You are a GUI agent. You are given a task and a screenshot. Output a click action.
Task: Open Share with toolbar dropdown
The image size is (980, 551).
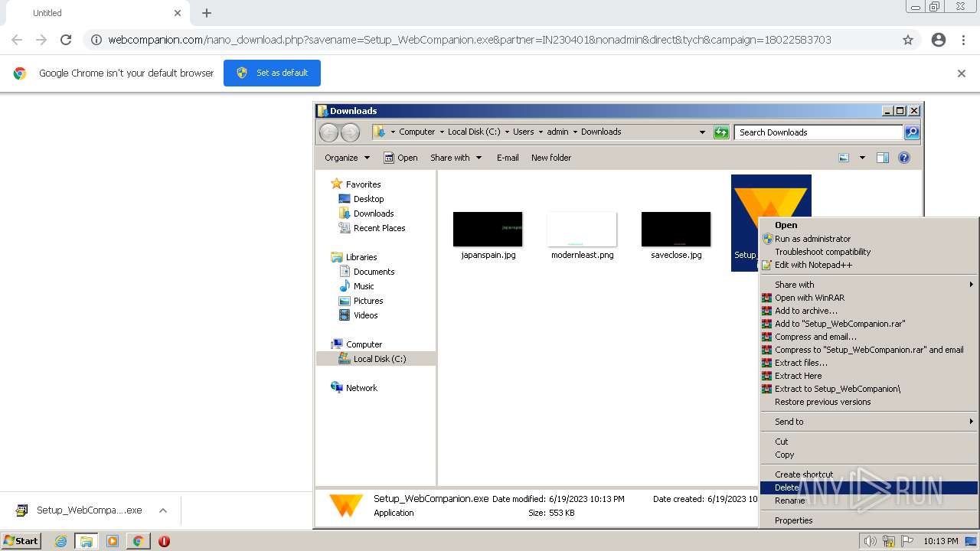(x=456, y=158)
